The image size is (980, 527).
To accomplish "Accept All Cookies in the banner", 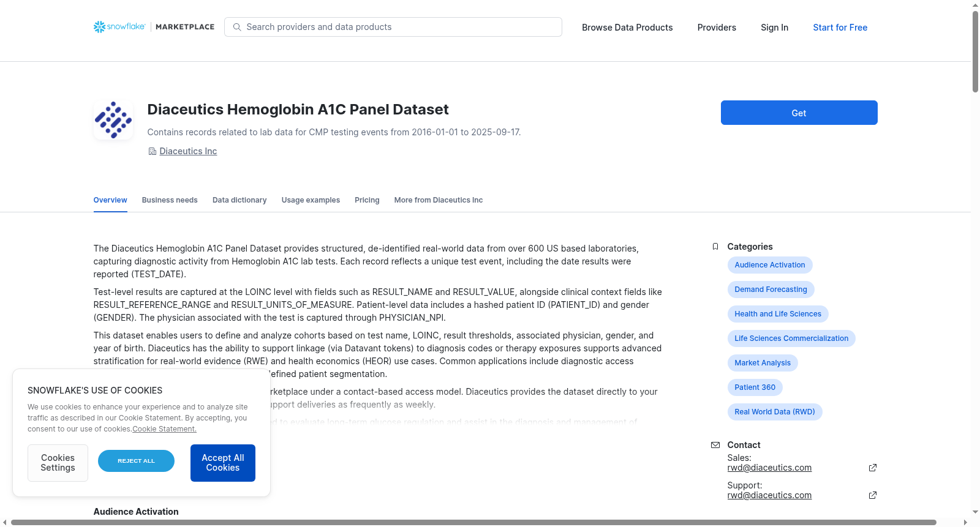I will (223, 463).
